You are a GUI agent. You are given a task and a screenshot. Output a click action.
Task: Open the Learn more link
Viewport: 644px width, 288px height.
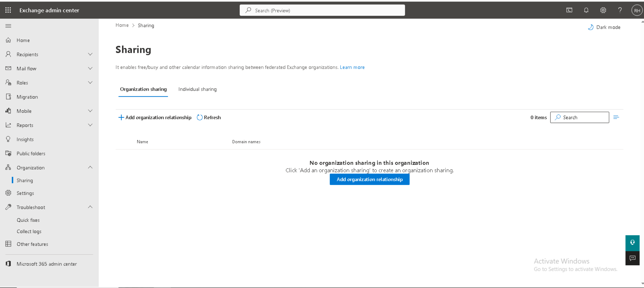352,67
